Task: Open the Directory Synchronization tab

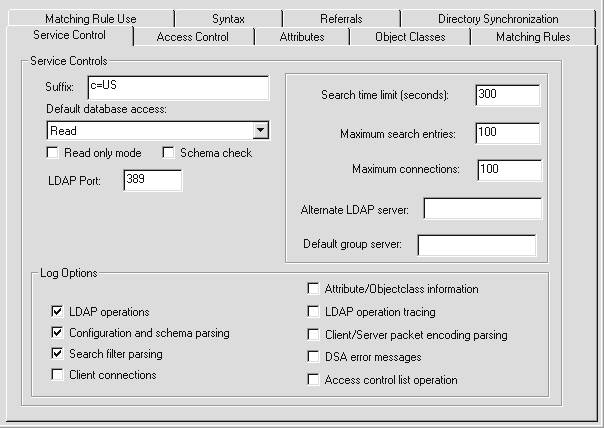Action: [498, 18]
